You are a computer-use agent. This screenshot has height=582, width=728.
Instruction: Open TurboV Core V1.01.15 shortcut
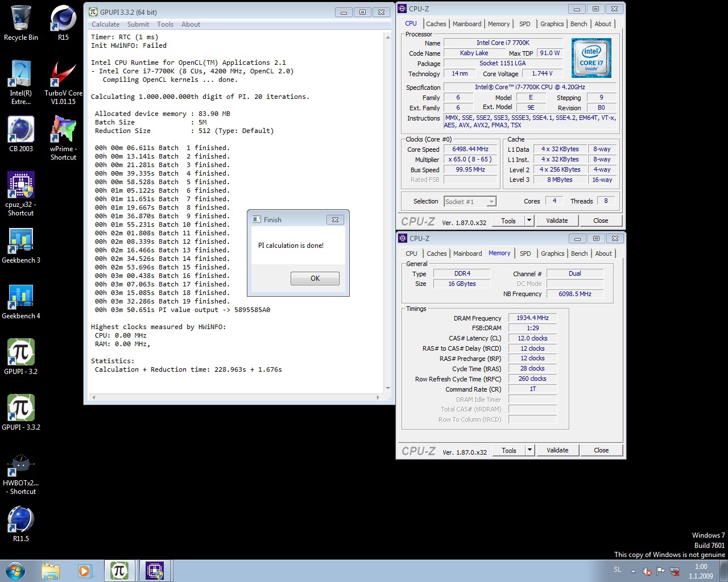click(63, 82)
